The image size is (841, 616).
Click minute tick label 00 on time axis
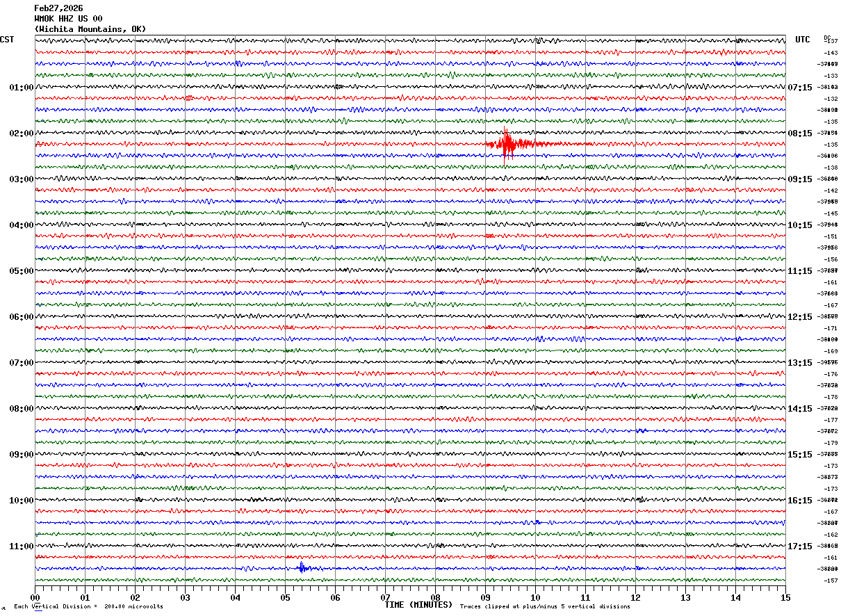(x=35, y=597)
